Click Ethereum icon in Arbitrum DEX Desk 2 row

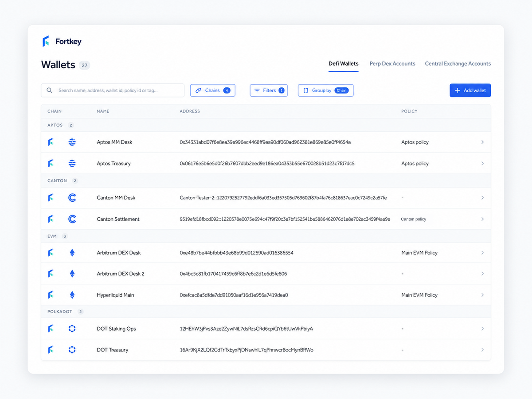[72, 274]
